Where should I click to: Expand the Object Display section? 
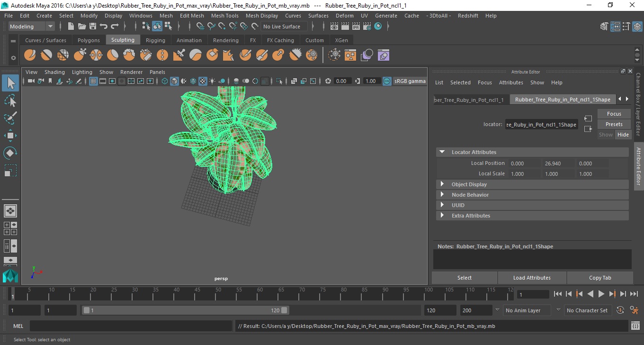[442, 184]
